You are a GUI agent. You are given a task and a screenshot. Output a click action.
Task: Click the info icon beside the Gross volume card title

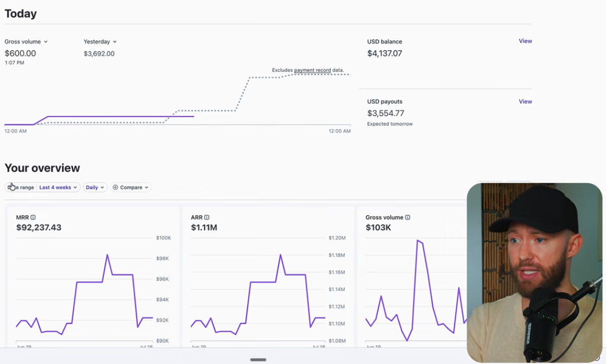click(x=408, y=217)
